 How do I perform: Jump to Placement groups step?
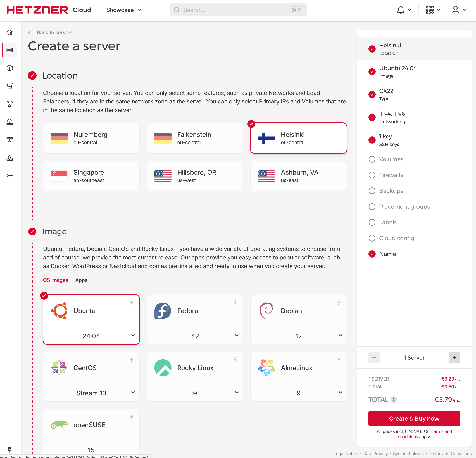point(404,207)
